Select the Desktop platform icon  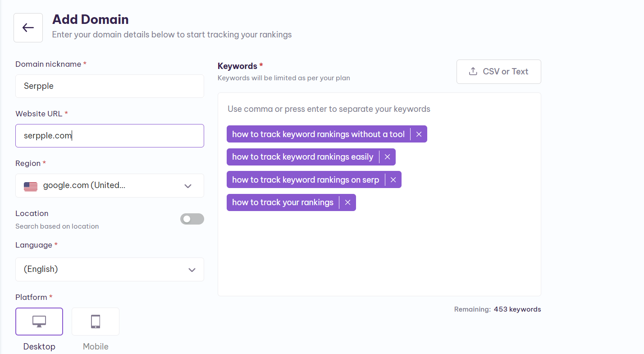tap(39, 322)
